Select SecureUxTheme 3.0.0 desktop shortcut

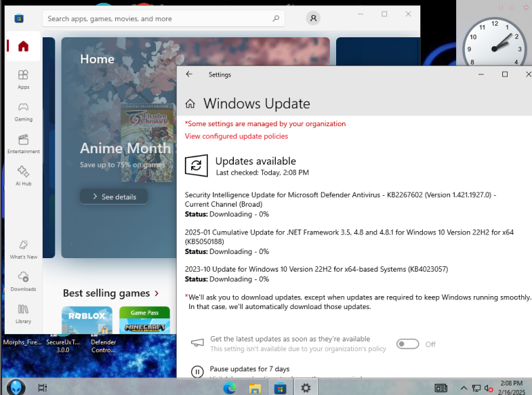[63, 344]
